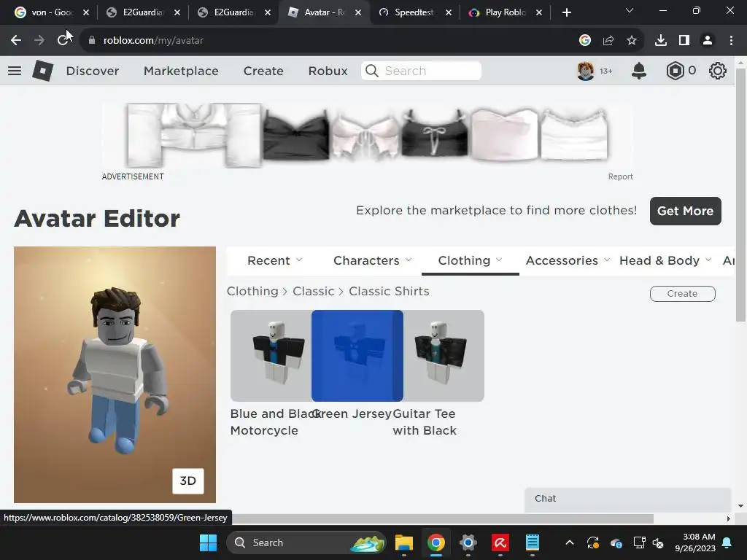Select the Green Jersey shirt thumbnail
This screenshot has height=560, width=747.
(357, 356)
